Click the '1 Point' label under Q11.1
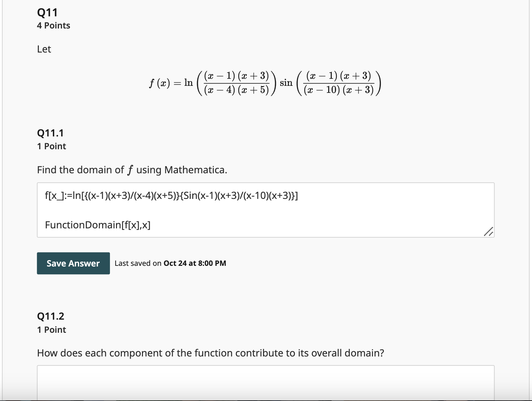This screenshot has height=401, width=532. click(x=51, y=146)
